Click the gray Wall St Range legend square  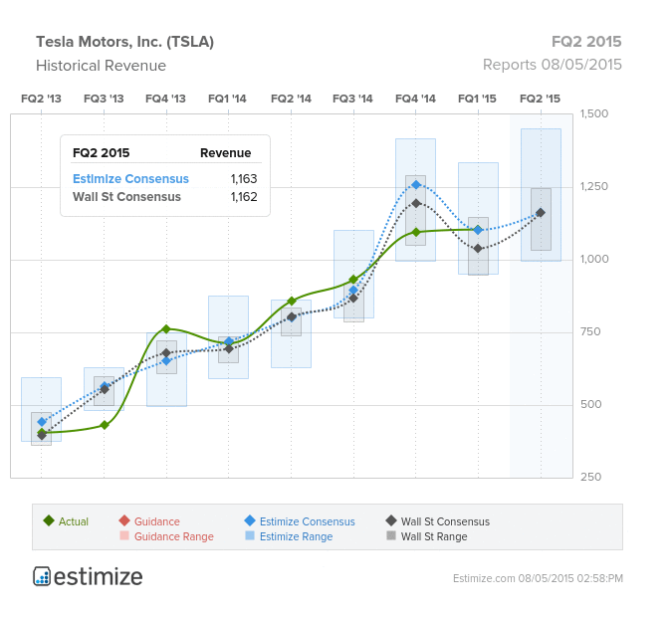(391, 535)
